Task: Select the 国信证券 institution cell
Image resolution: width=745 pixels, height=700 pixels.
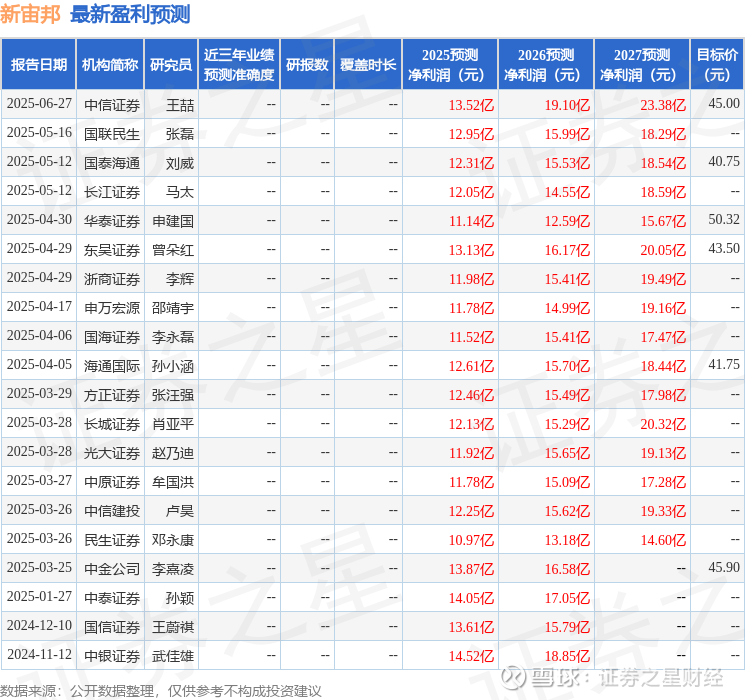Action: [x=112, y=627]
